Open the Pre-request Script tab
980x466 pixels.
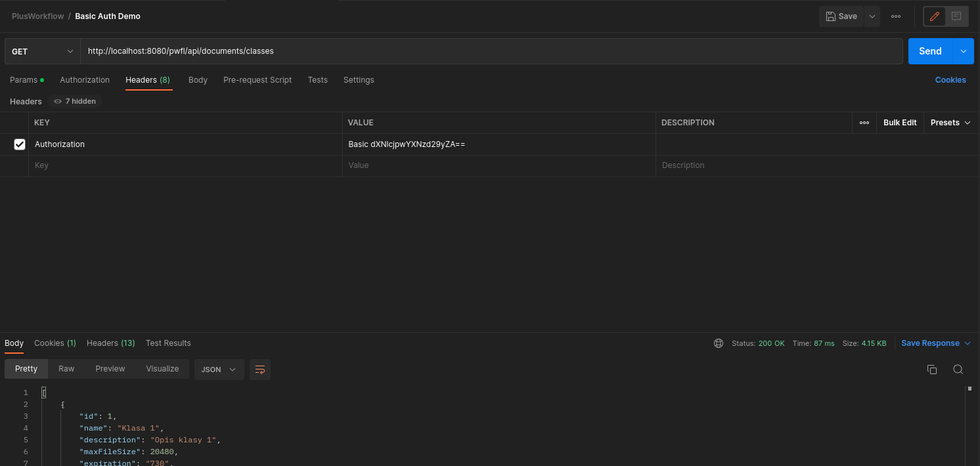tap(257, 80)
